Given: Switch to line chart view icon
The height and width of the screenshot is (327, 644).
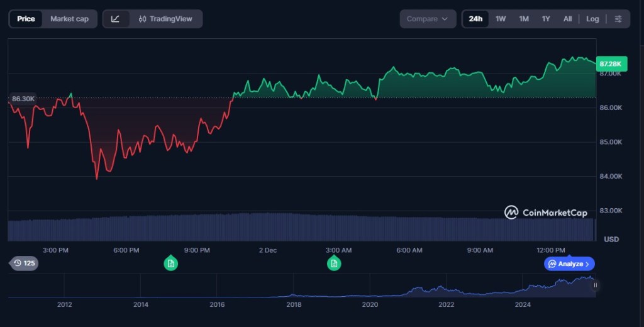Looking at the screenshot, I should [x=115, y=19].
